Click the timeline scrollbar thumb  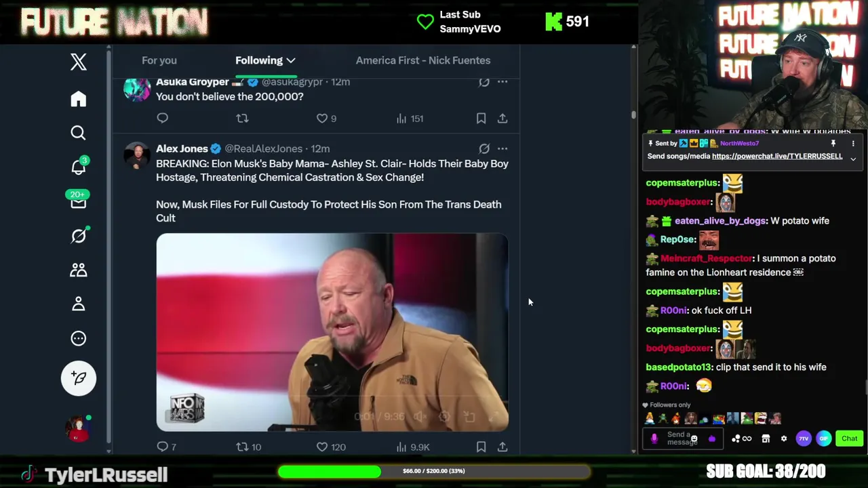(633, 116)
